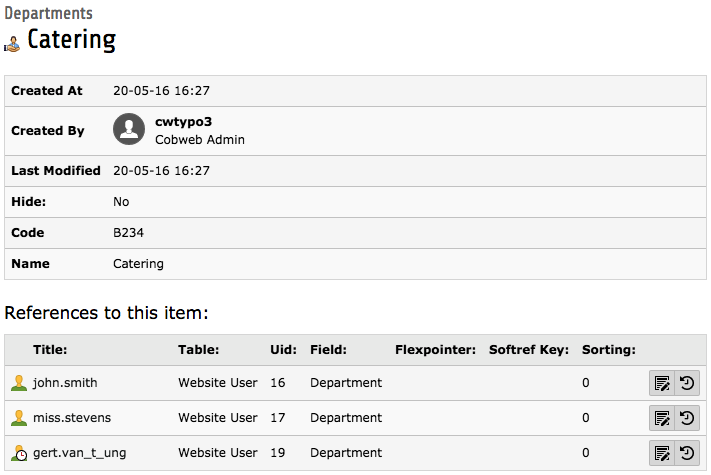This screenshot has height=475, width=711.
Task: Click the Departments breadcrumb label
Action: (48, 14)
